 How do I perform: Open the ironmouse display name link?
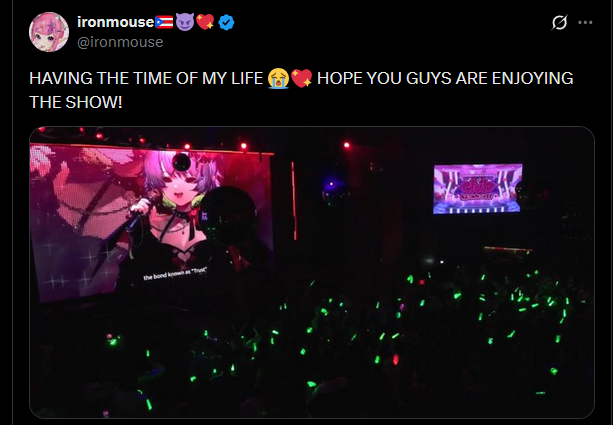[116, 22]
